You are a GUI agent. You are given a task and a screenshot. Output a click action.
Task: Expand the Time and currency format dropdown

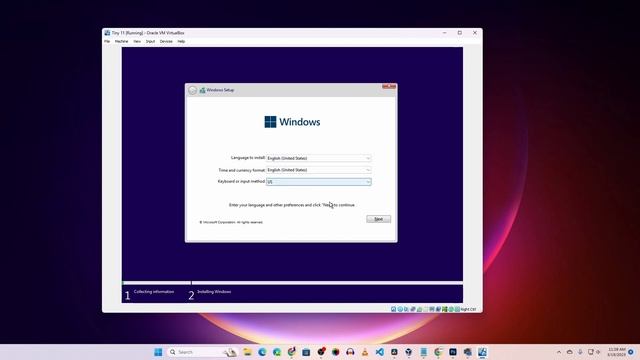click(318, 170)
